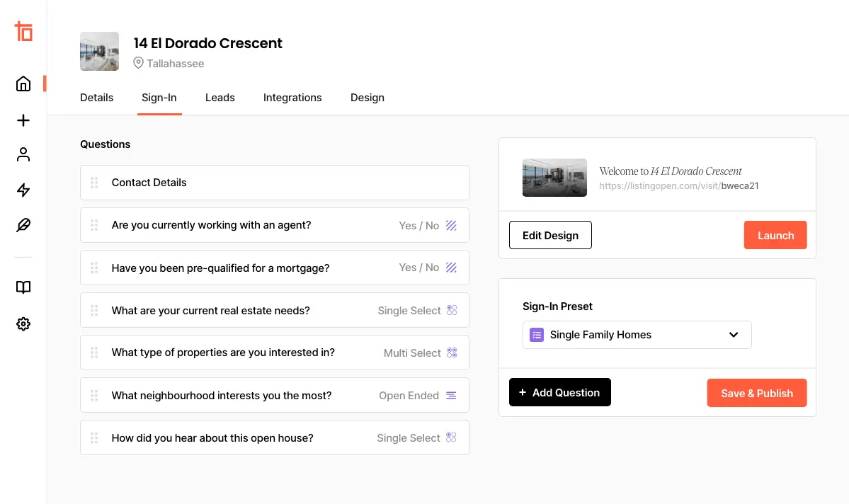Click the property thumbnail in header
Image resolution: width=849 pixels, height=504 pixels.
[x=99, y=51]
